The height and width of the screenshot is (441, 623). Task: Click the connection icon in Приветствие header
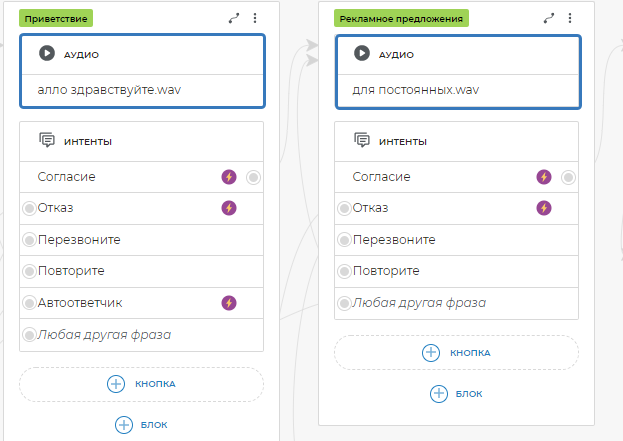tap(234, 18)
